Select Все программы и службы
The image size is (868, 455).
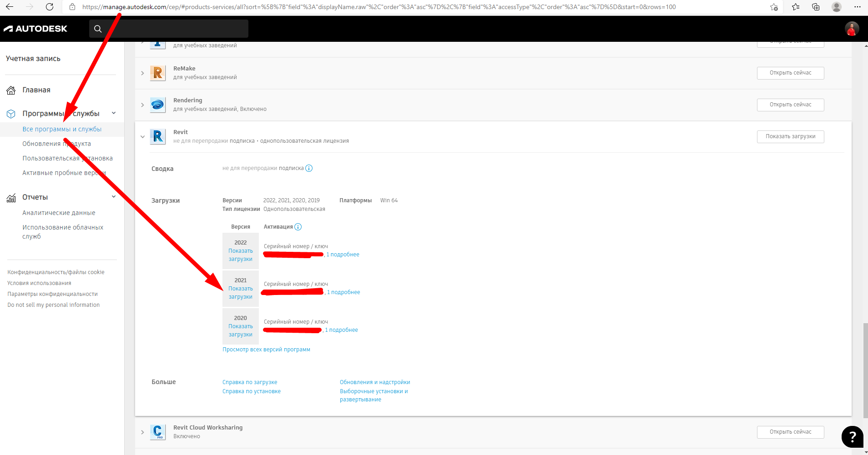tap(62, 129)
